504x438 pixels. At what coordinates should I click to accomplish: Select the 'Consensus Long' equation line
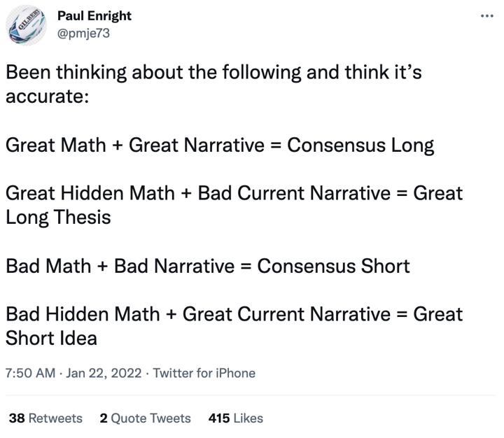(220, 146)
